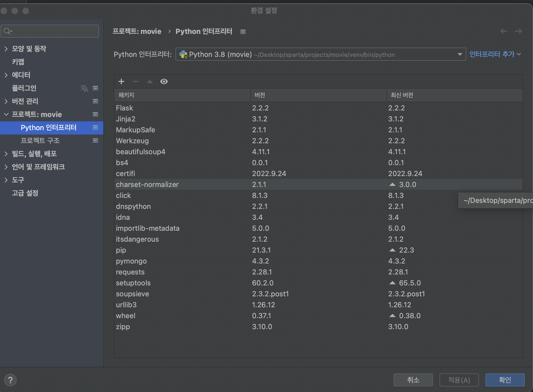Click the 패키지 column header
Viewport: 533px width, 392px height.
[182, 95]
